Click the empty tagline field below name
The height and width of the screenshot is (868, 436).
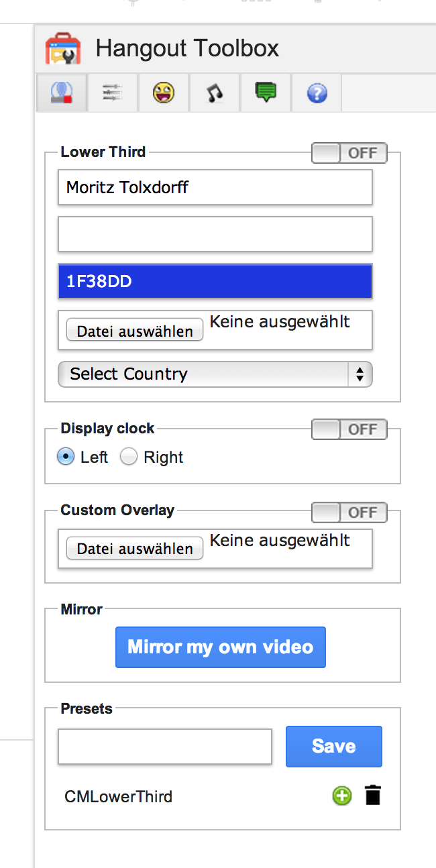[215, 234]
